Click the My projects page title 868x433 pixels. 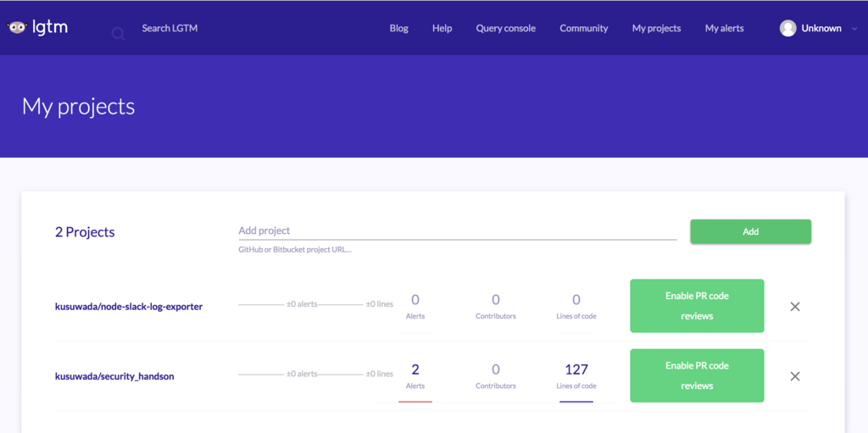[78, 106]
